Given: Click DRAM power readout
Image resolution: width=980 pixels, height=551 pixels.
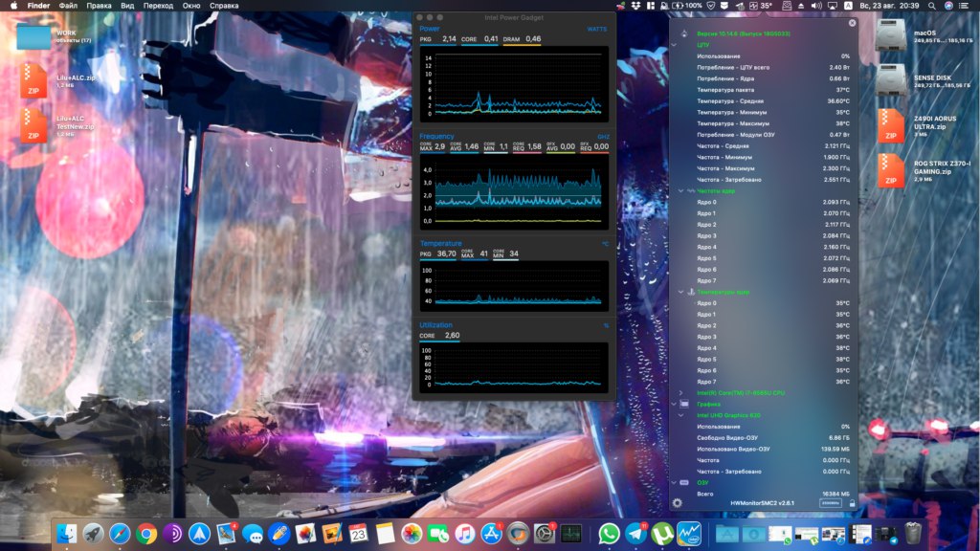Looking at the screenshot, I should 522,38.
